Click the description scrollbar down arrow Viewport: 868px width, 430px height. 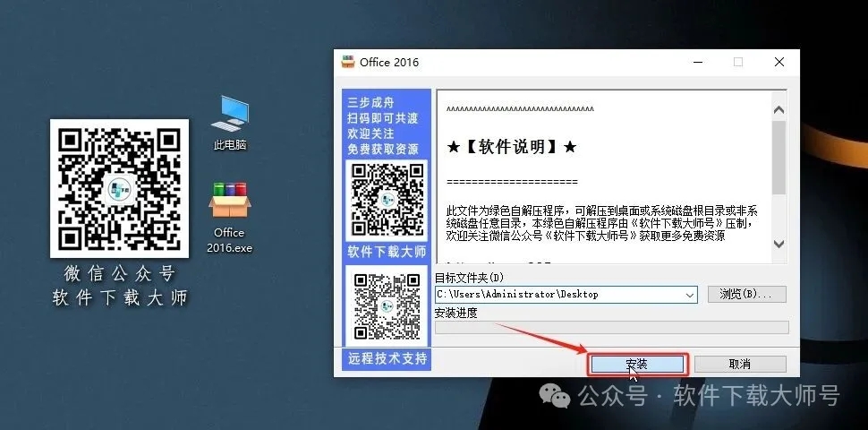pyautogui.click(x=779, y=244)
